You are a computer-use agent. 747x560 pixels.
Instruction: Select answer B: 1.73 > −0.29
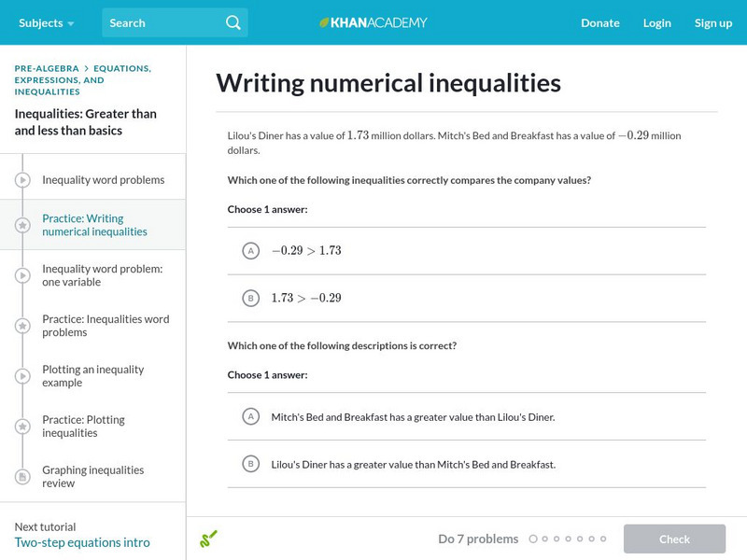[x=250, y=298]
